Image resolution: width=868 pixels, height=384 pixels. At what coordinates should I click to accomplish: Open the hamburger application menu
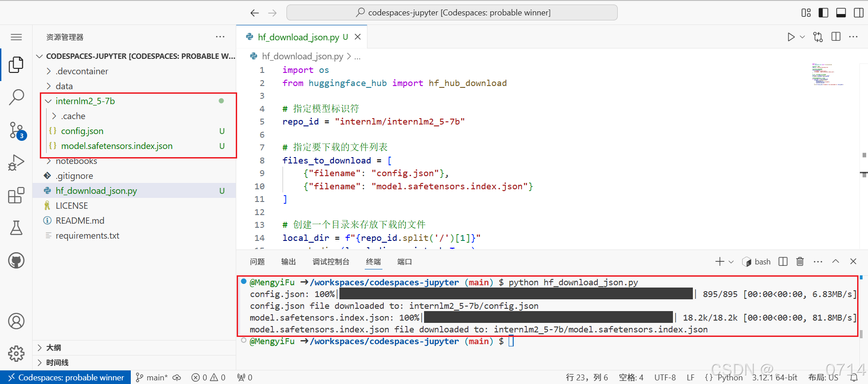[16, 37]
